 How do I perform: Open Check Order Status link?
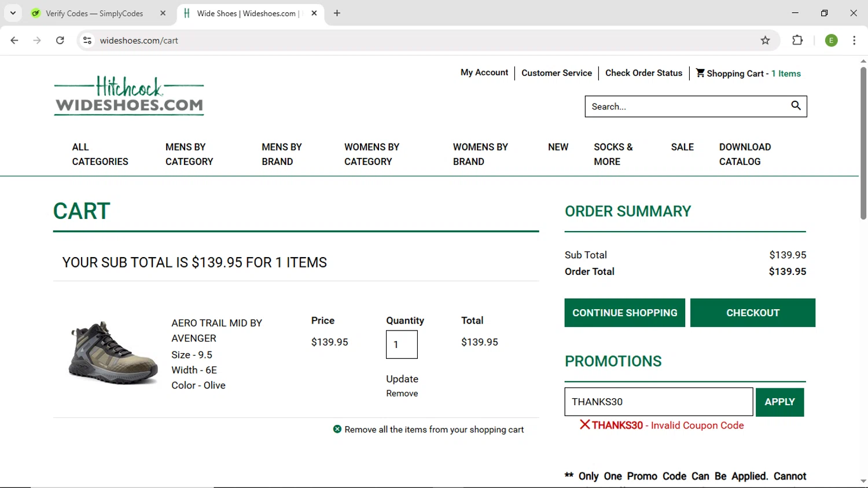[x=643, y=73]
